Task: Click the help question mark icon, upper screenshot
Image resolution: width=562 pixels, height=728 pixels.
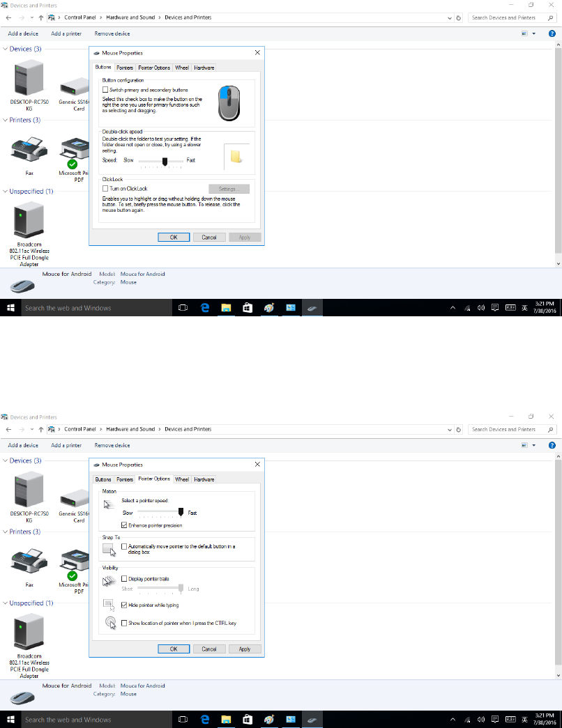Action: pyautogui.click(x=552, y=33)
